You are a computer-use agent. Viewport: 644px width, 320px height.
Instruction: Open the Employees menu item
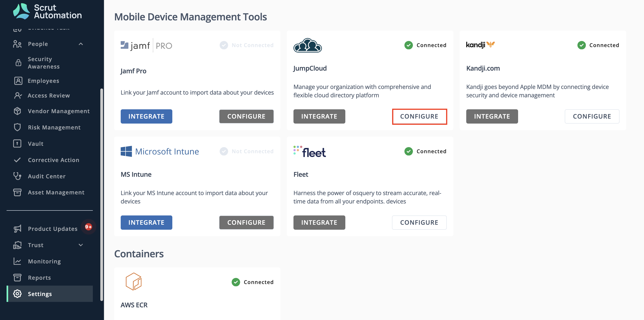pyautogui.click(x=43, y=81)
